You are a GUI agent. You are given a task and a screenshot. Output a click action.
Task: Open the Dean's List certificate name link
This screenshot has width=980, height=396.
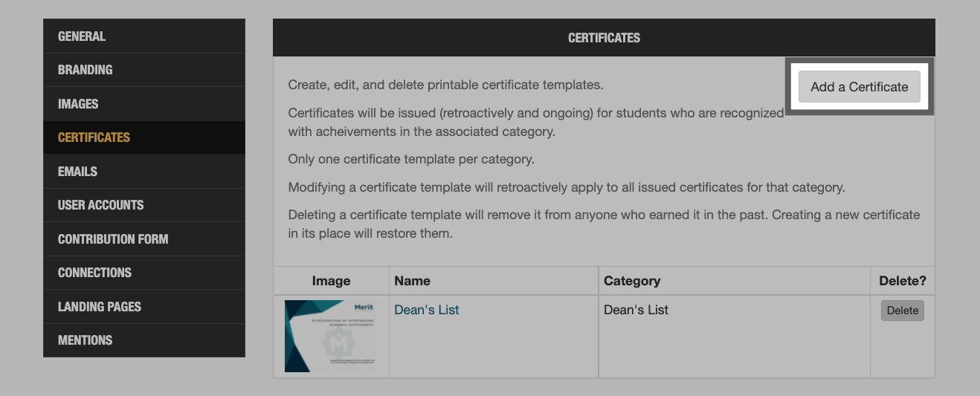(x=427, y=310)
